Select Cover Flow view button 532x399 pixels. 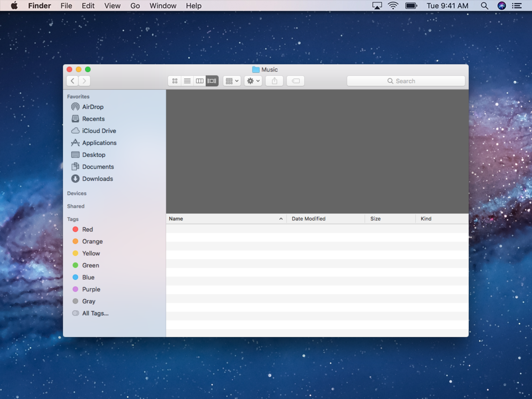(x=212, y=81)
